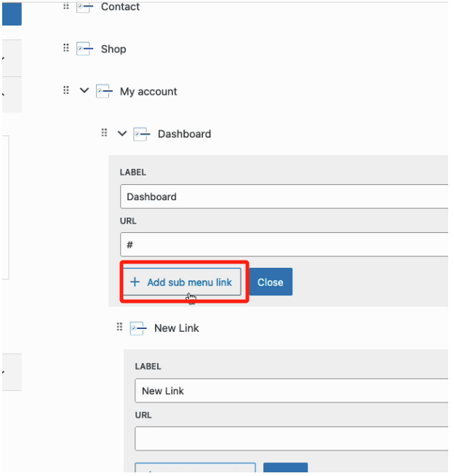Collapse the Dashboard submenu item
The height and width of the screenshot is (476, 454).
click(122, 133)
